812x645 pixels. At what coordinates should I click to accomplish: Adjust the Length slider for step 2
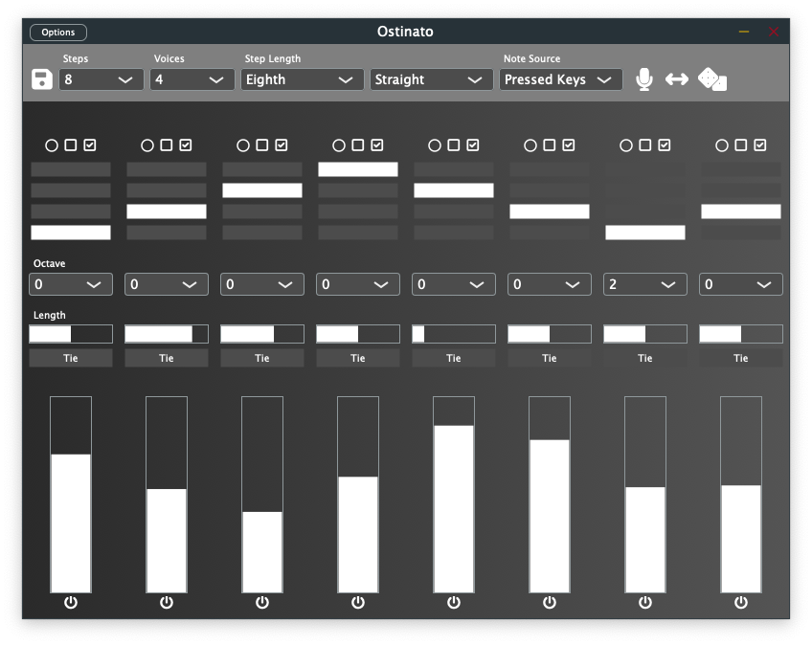pos(167,334)
